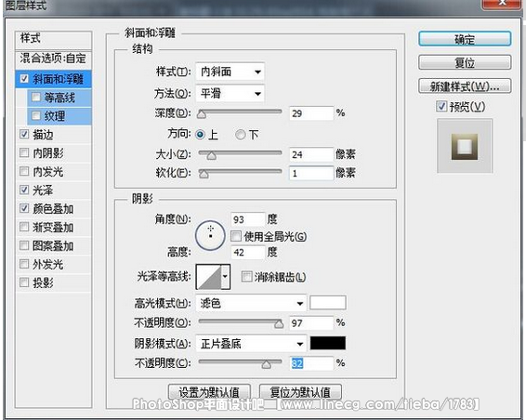The height and width of the screenshot is (420, 526).
Task: Enable the 等高线 (Contour) checkbox
Action: click(36, 98)
